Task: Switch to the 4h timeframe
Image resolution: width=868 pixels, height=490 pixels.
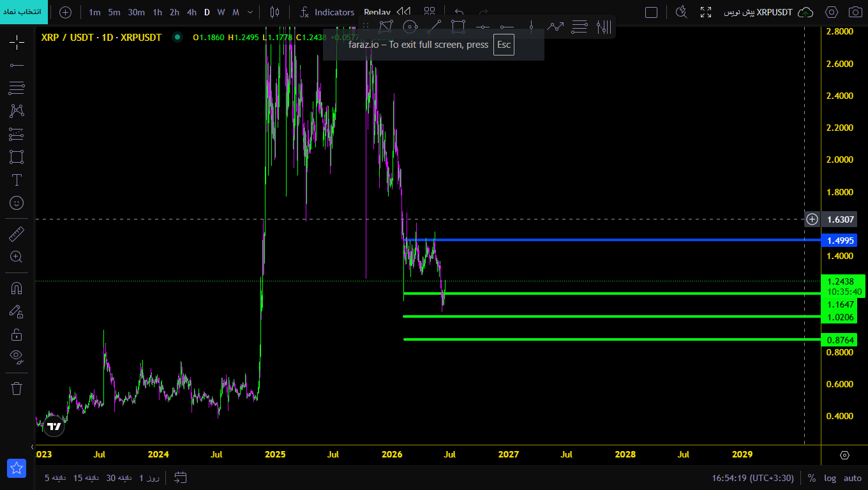Action: coord(191,12)
